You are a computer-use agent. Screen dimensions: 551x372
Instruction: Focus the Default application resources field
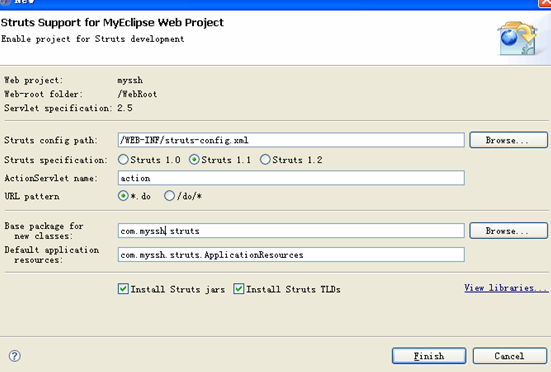pos(291,254)
